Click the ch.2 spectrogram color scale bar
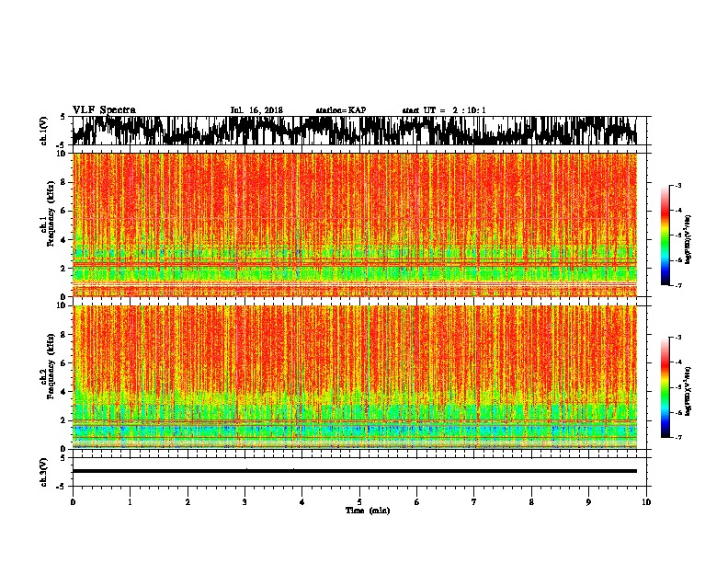This screenshot has height=563, width=728. pyautogui.click(x=665, y=387)
